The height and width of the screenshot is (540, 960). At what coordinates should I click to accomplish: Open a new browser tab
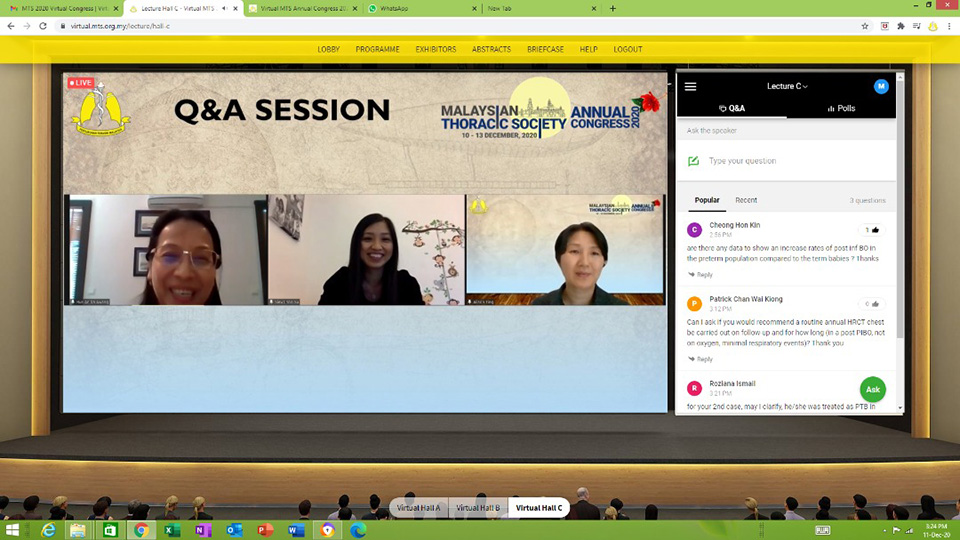(612, 9)
